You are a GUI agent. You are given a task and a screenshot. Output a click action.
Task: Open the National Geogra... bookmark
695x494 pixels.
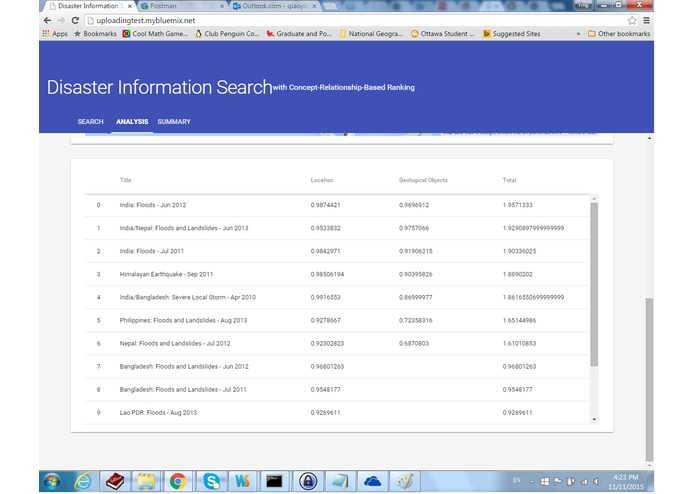pos(371,34)
